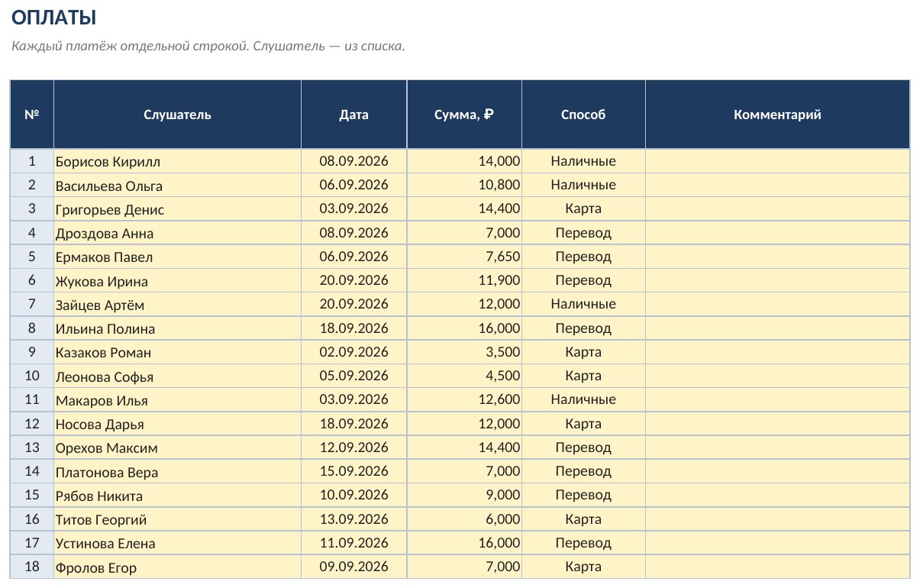Click the cell Дроздова Анна
The image size is (920, 588).
[177, 233]
